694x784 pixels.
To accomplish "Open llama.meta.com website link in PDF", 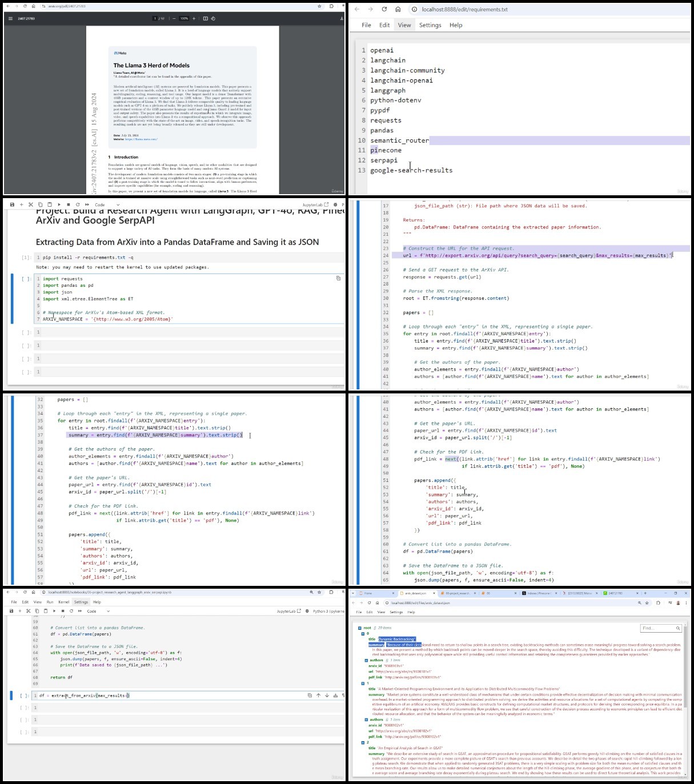I will pyautogui.click(x=141, y=139).
